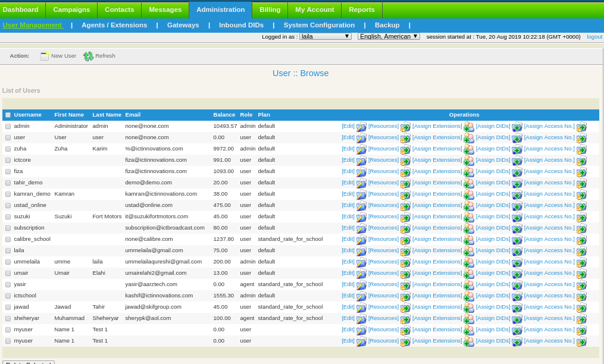Click the Resources icon in laila row

click(x=405, y=251)
